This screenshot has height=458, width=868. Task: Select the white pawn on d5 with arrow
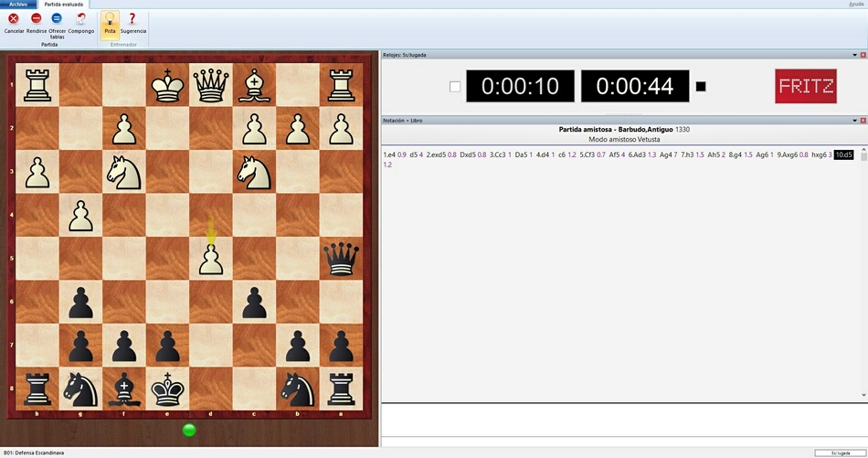(x=211, y=260)
